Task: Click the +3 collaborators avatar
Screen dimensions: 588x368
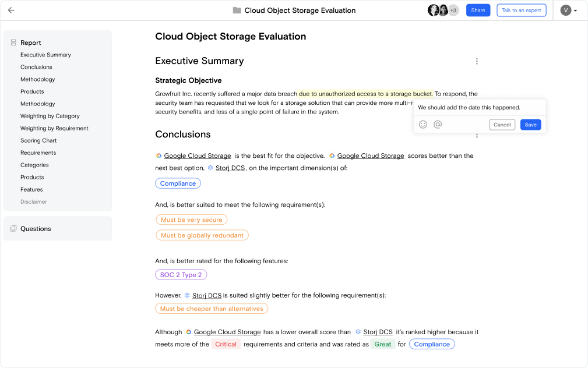Action: (x=453, y=10)
